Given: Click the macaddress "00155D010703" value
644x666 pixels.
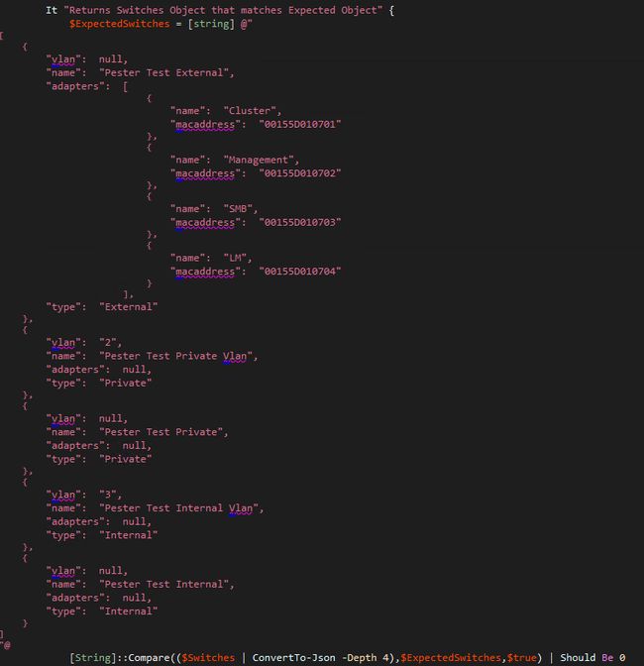Looking at the screenshot, I should pos(300,222).
